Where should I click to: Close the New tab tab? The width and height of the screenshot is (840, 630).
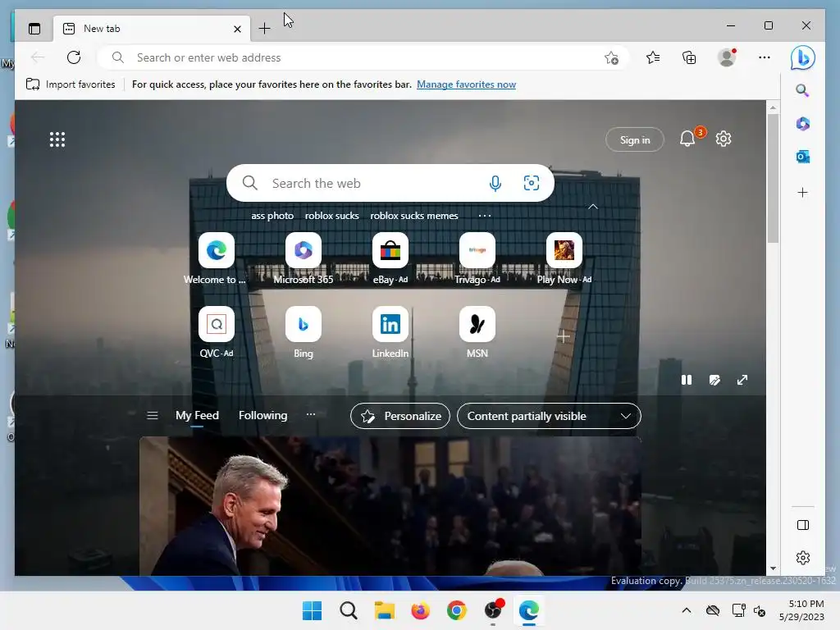click(x=237, y=29)
